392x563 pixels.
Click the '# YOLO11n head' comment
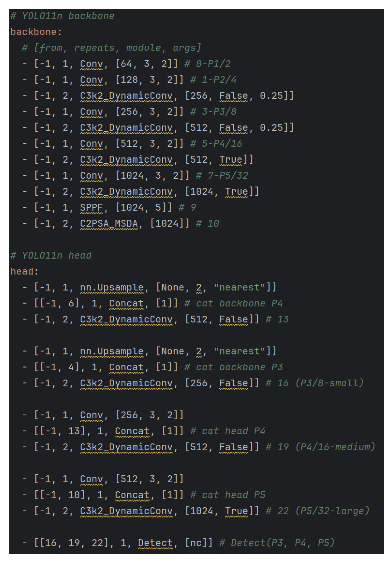(51, 256)
